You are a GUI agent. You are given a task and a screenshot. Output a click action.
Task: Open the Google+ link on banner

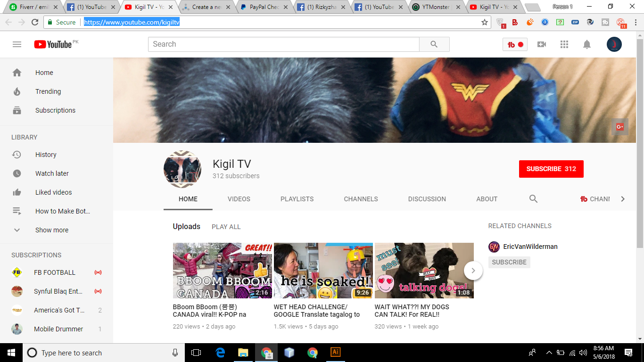tap(619, 127)
